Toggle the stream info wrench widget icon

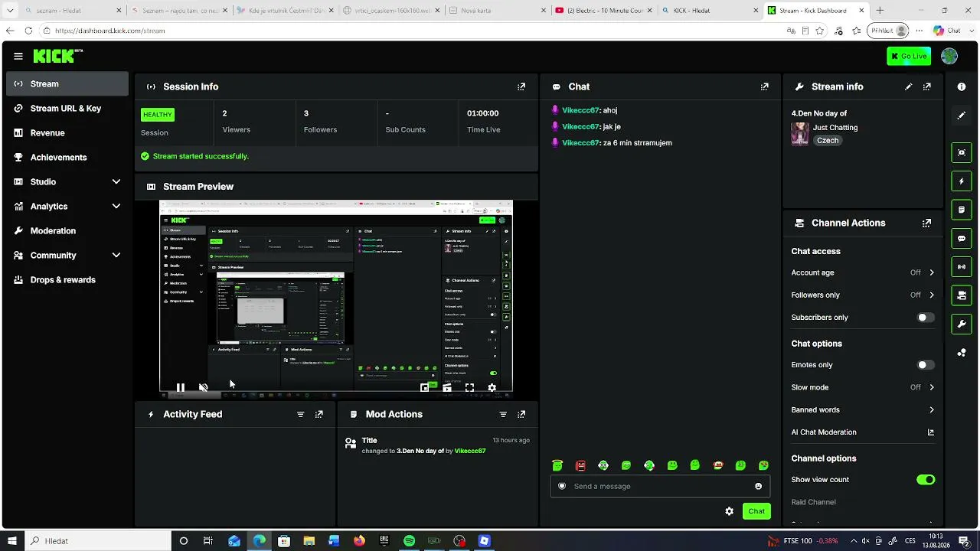coord(962,324)
